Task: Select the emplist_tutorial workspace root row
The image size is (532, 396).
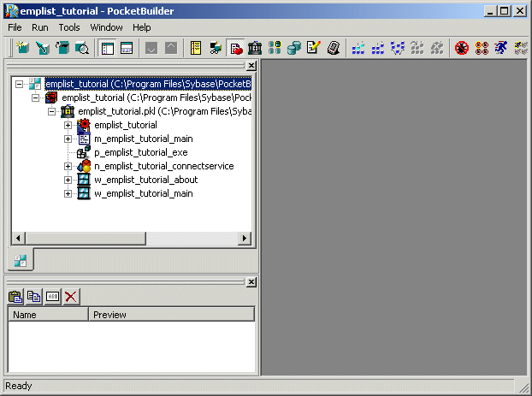Action: [x=148, y=84]
